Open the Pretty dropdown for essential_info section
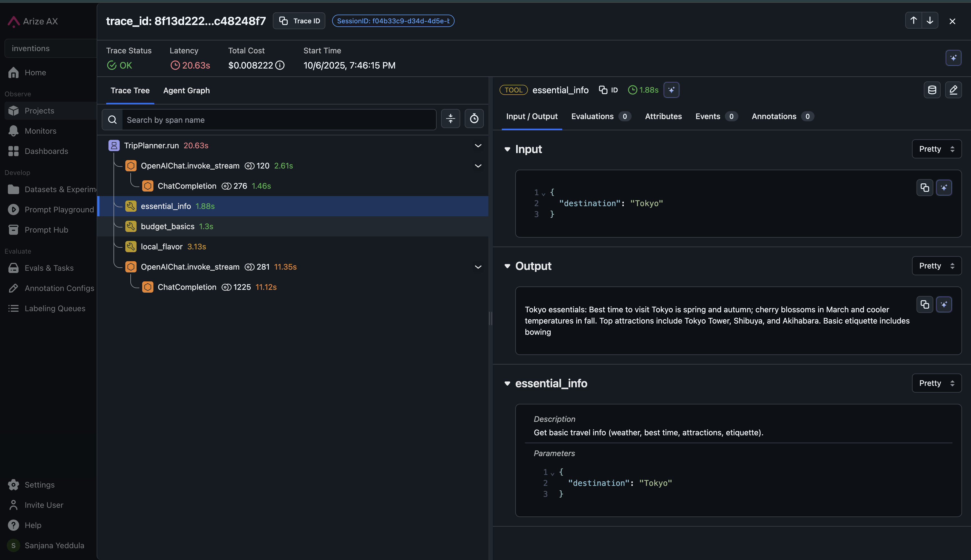 (x=936, y=383)
